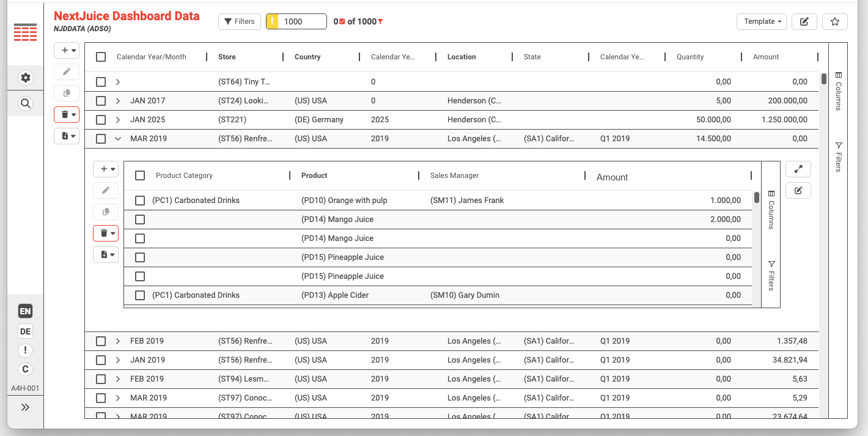Click the nested table edit layout icon
The image size is (868, 436).
pos(798,191)
